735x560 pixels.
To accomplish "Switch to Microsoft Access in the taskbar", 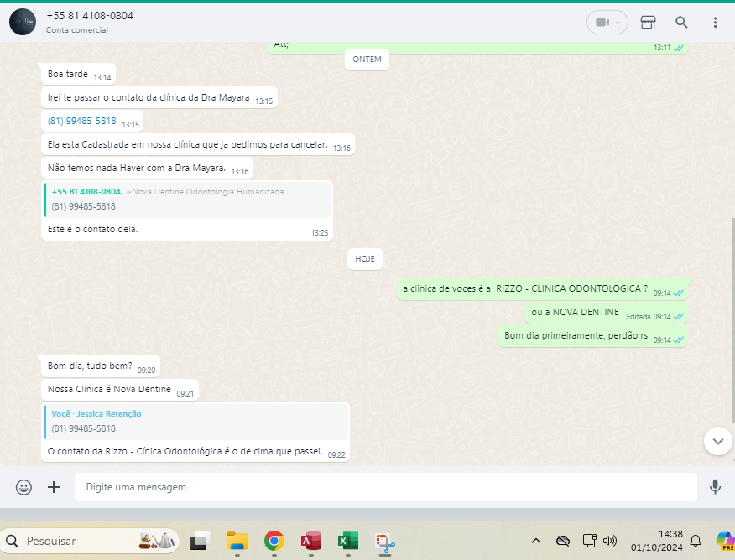I will coord(310,542).
